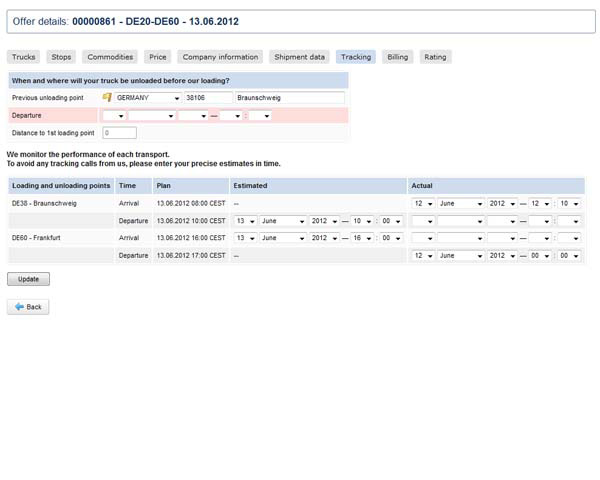Click the Back button arrow icon
Viewport: 600px width, 480px height.
pos(19,307)
